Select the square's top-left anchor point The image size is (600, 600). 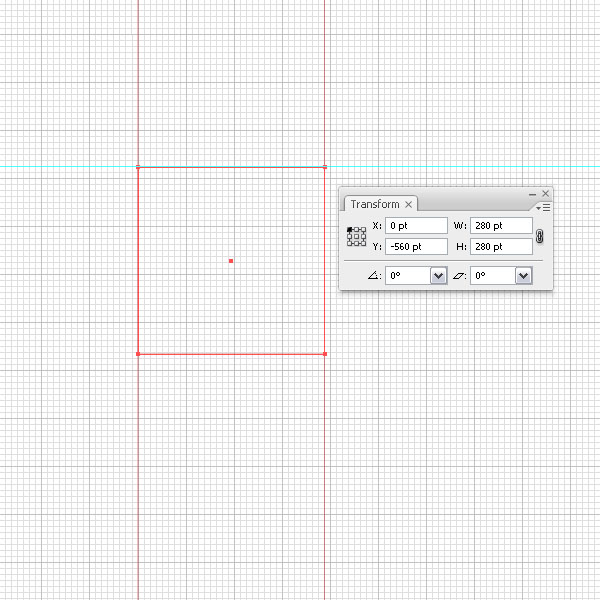pyautogui.click(x=138, y=167)
